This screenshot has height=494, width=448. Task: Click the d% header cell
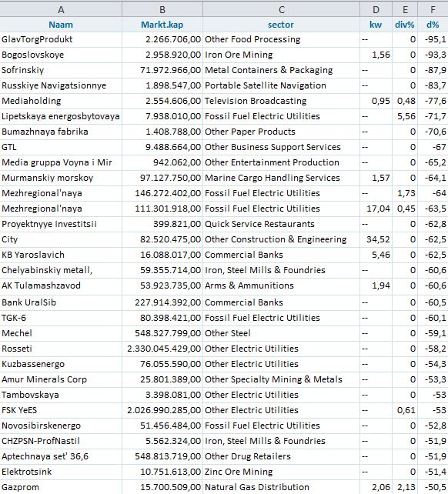433,25
